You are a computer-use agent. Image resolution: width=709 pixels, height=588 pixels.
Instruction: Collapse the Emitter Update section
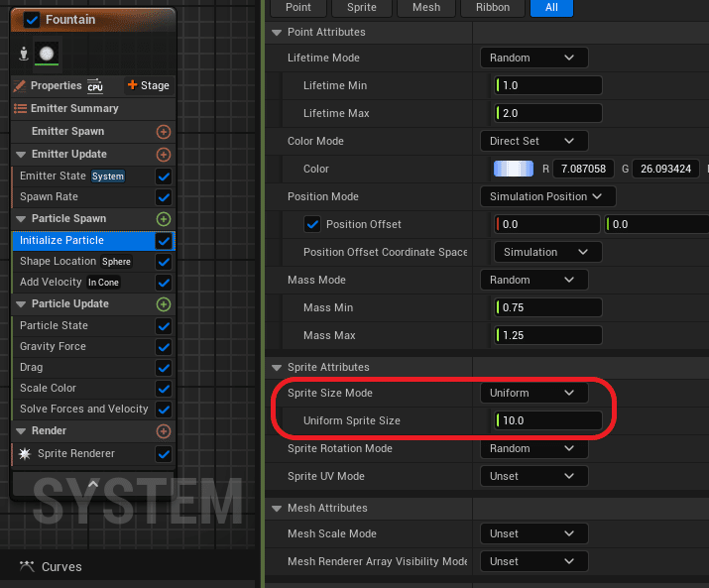click(21, 155)
